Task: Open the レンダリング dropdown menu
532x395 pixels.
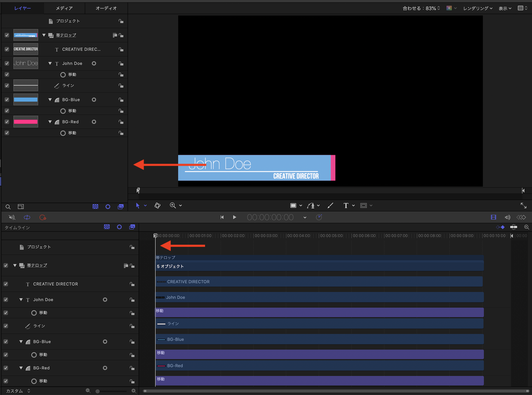Action: tap(478, 8)
